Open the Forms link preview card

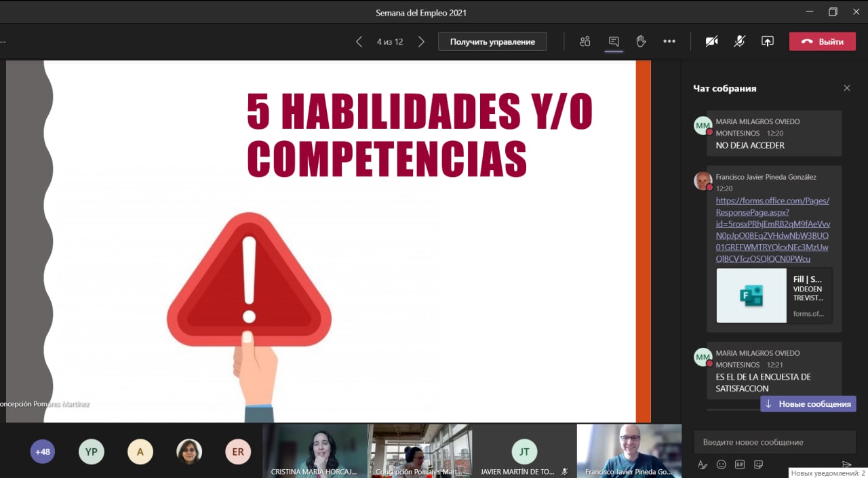pos(774,296)
